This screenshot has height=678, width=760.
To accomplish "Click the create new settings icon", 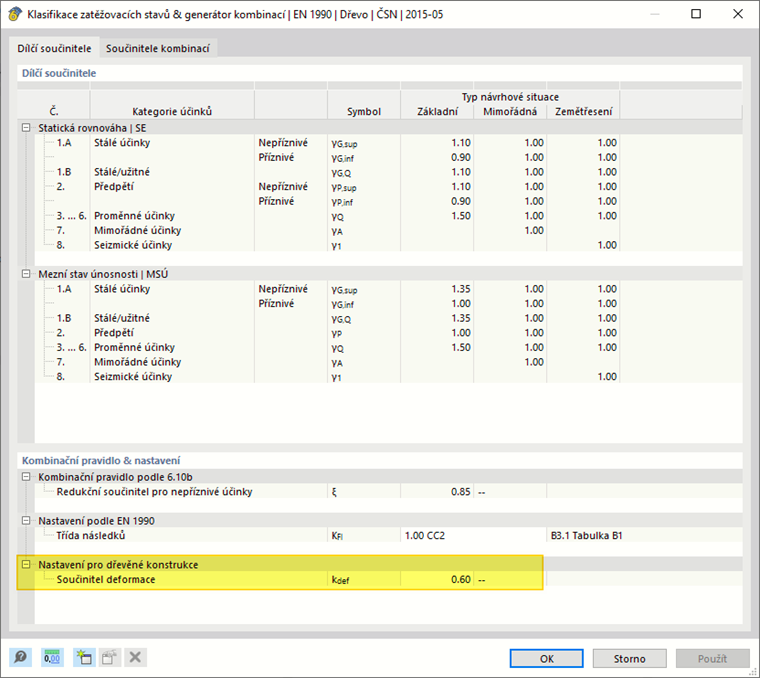I will tap(84, 657).
